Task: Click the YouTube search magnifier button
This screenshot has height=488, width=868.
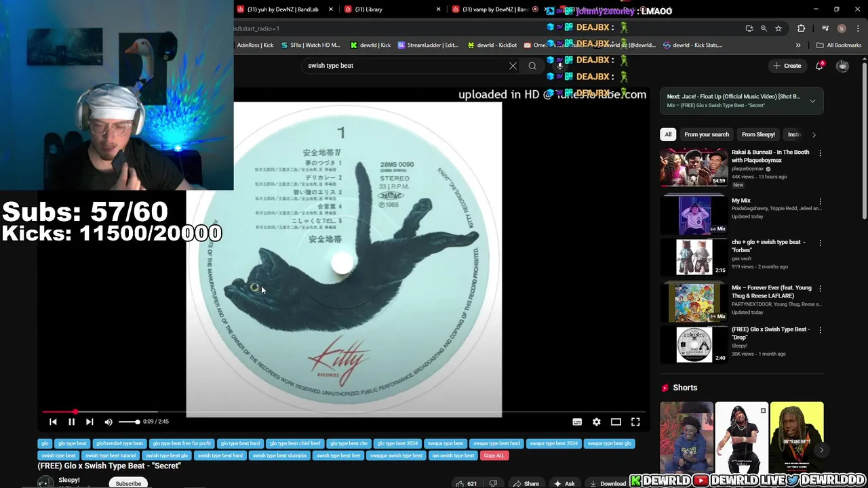Action: click(532, 66)
